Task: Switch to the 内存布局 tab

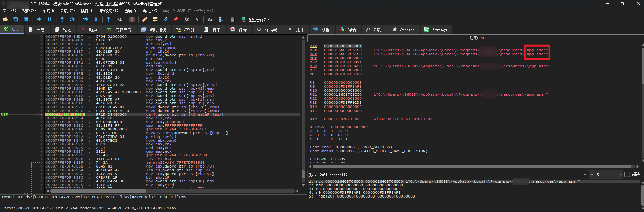Action: [120, 30]
